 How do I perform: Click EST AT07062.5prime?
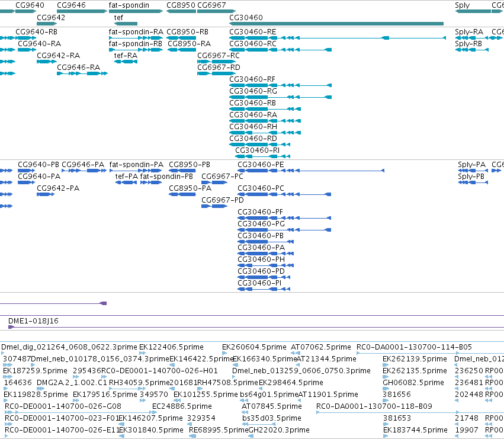point(321,347)
